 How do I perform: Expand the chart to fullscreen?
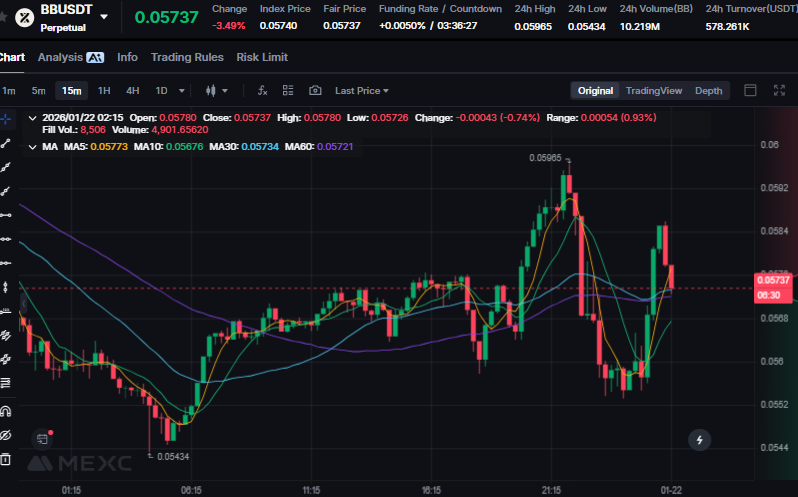click(x=779, y=91)
